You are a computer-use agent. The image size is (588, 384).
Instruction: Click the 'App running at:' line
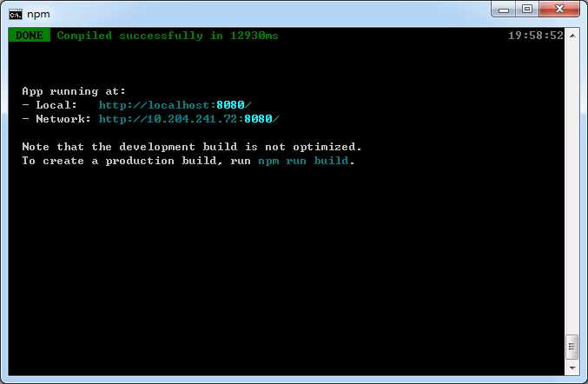coord(74,91)
